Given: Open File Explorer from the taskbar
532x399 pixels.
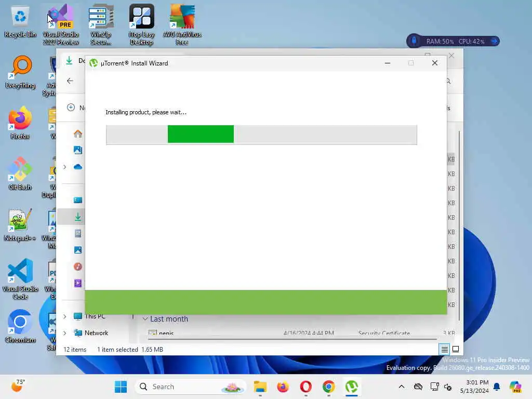Looking at the screenshot, I should pos(260,387).
